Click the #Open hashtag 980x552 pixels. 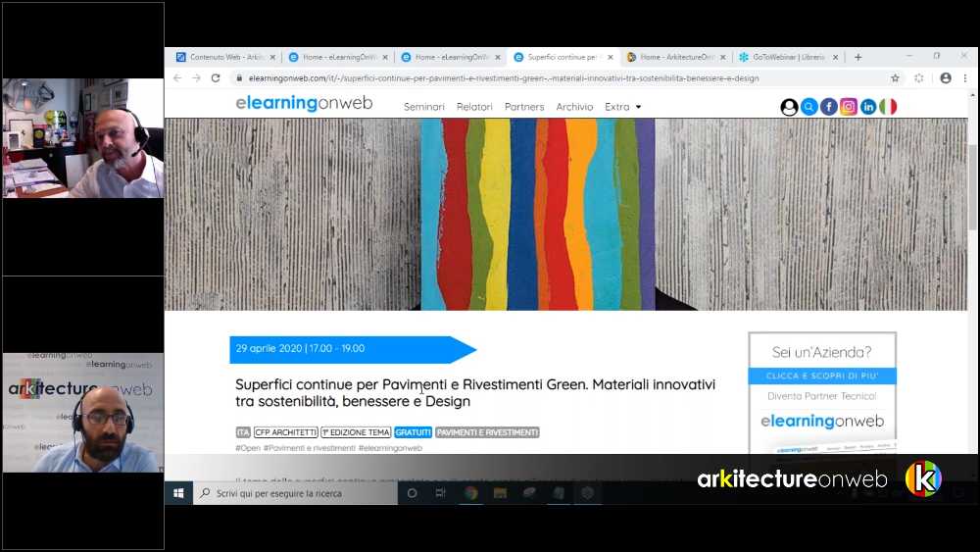[248, 448]
